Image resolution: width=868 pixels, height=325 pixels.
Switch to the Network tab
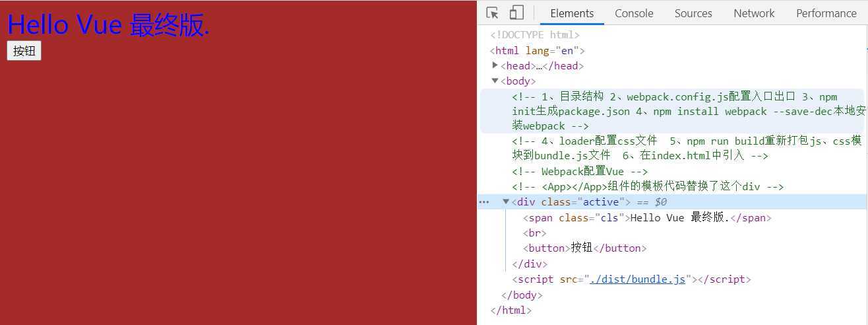pyautogui.click(x=754, y=13)
